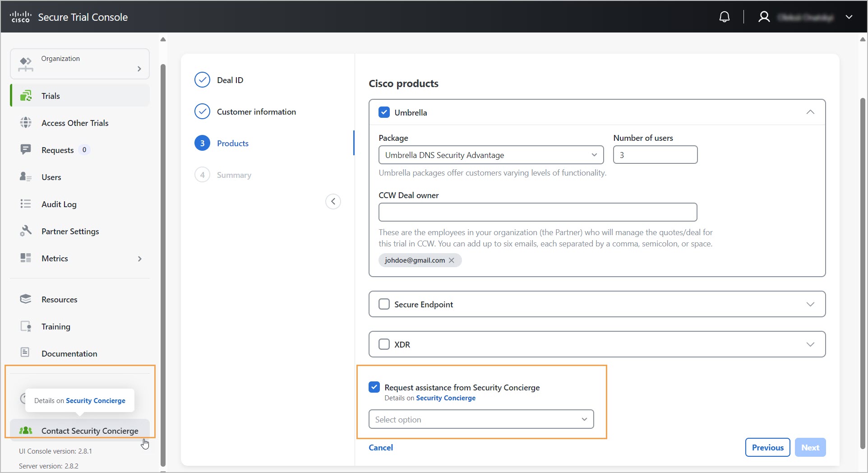Image resolution: width=868 pixels, height=473 pixels.
Task: Go to Customer information step
Action: click(256, 111)
